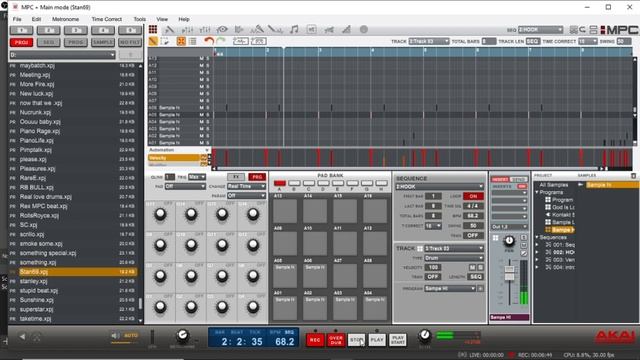Open the music note mode icon
This screenshot has width=640, height=360.
pos(294,29)
